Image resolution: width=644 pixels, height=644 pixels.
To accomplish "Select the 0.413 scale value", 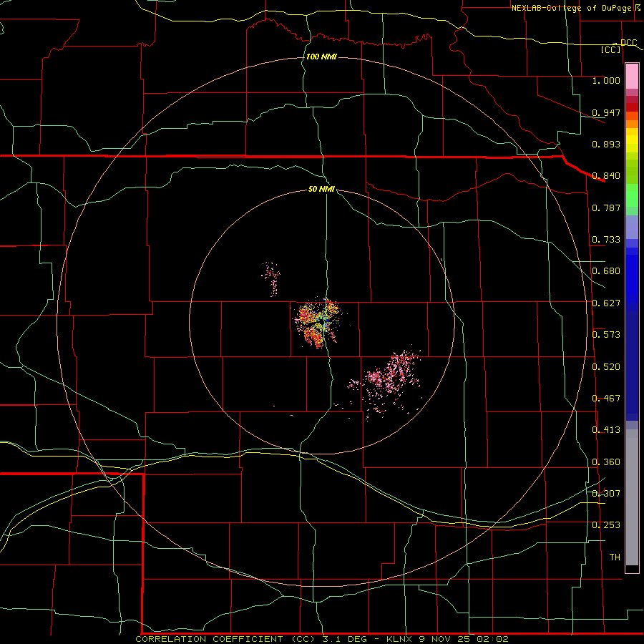I will pos(606,429).
